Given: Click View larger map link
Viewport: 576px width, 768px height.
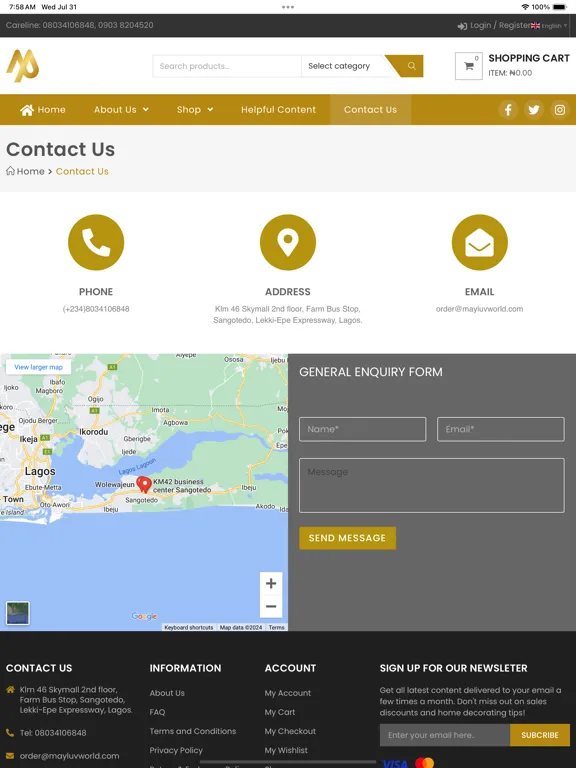Looking at the screenshot, I should tap(38, 367).
